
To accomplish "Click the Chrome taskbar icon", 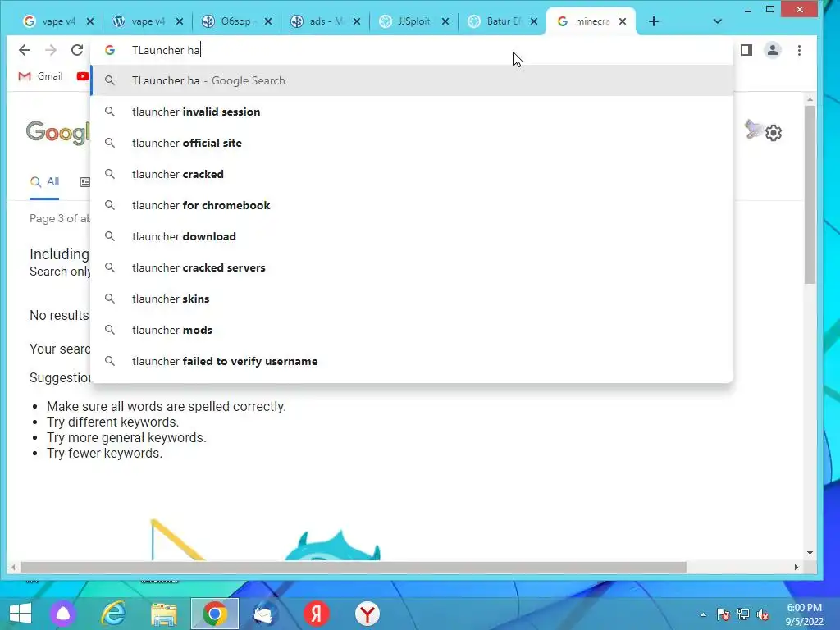I will pos(215,614).
